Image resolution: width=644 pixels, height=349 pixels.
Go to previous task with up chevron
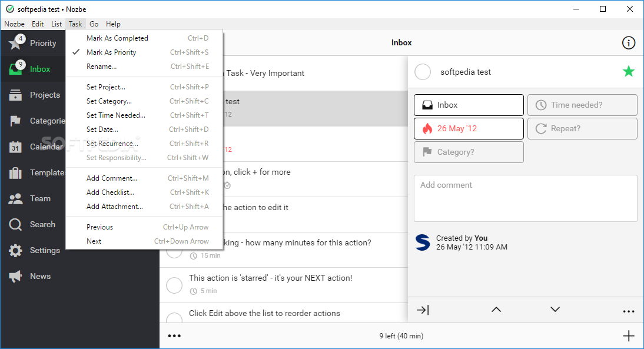click(x=496, y=310)
